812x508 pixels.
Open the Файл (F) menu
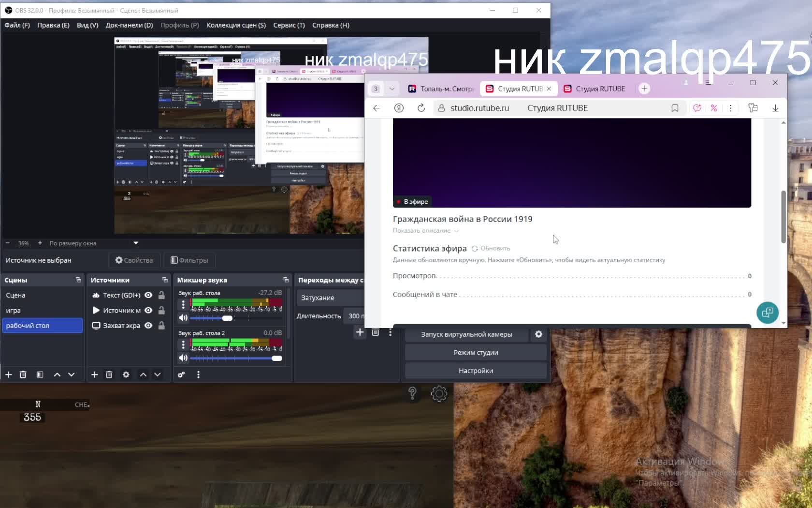tap(17, 25)
